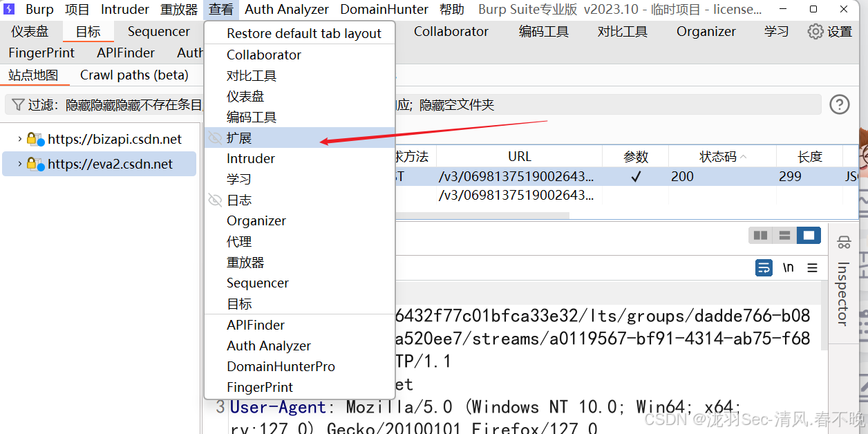Switch to the Organizer tab
This screenshot has width=868, height=434.
(706, 32)
